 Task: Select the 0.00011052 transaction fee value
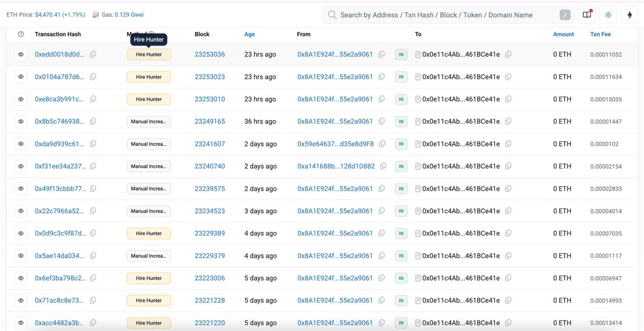(x=606, y=55)
